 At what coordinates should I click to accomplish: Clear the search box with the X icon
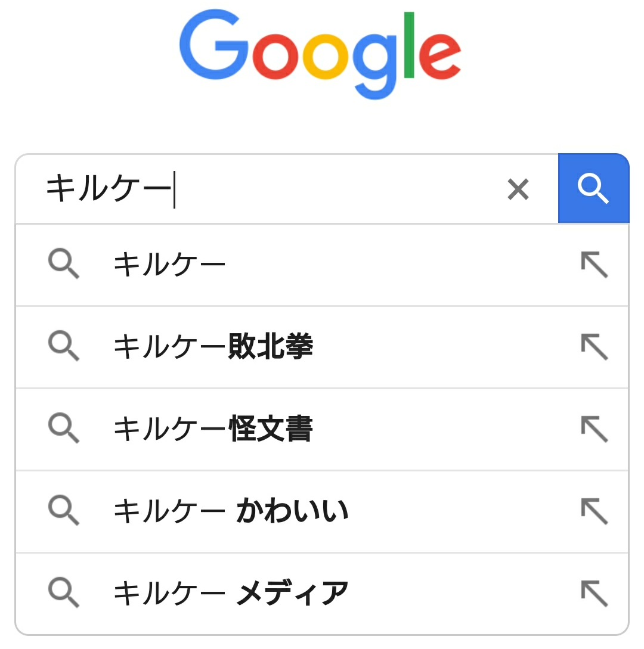click(x=518, y=190)
